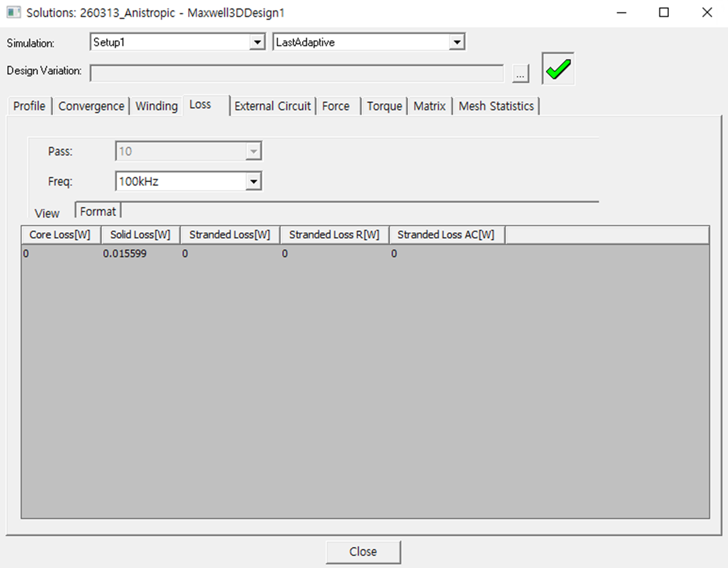Switch to the Format sub-tab
The height and width of the screenshot is (568, 728).
[98, 211]
